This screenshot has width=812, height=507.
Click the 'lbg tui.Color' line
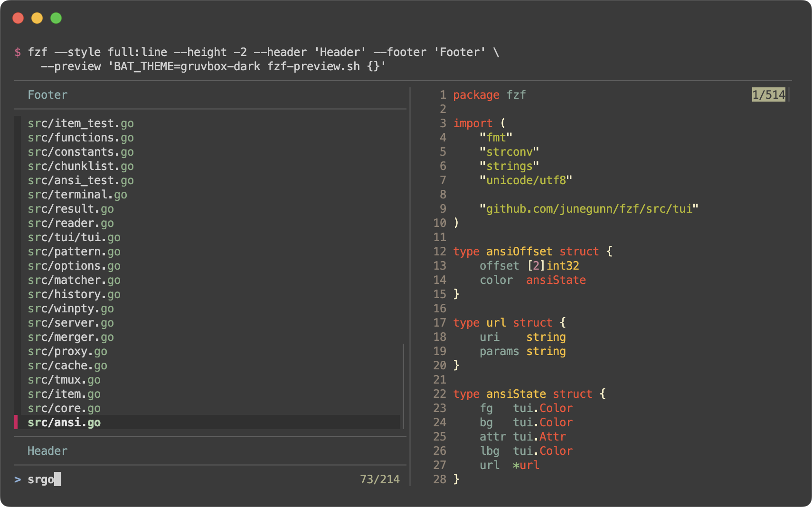point(526,451)
